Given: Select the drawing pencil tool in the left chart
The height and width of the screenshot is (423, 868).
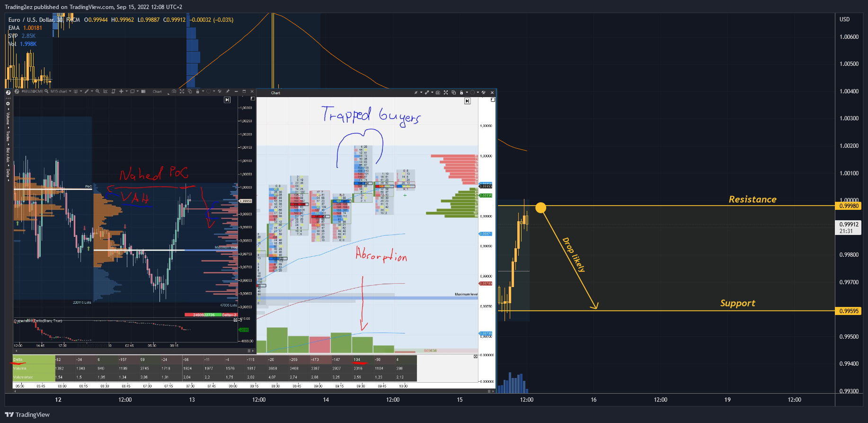Looking at the screenshot, I should 87,91.
